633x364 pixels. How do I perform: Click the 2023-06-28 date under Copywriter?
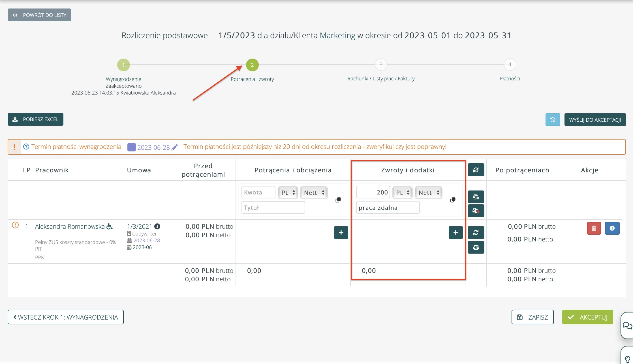pyautogui.click(x=147, y=240)
